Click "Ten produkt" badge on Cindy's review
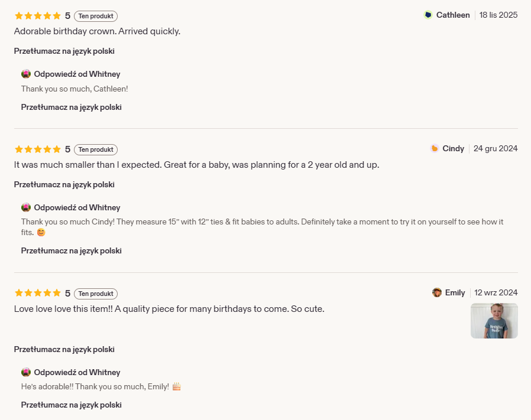This screenshot has height=420, width=531. coord(96,150)
